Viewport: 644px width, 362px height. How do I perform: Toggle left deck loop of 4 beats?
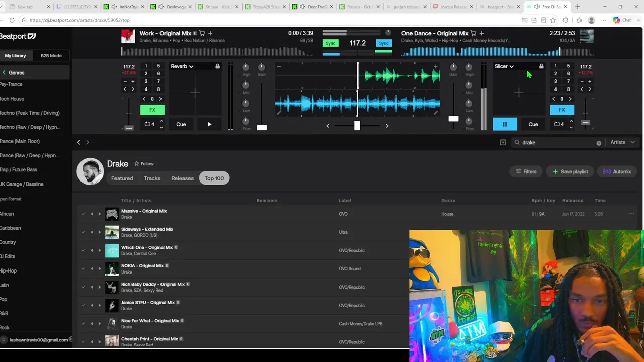click(149, 124)
